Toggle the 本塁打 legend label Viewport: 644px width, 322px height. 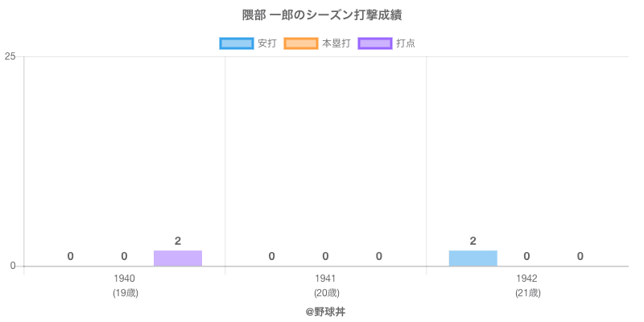(x=336, y=43)
